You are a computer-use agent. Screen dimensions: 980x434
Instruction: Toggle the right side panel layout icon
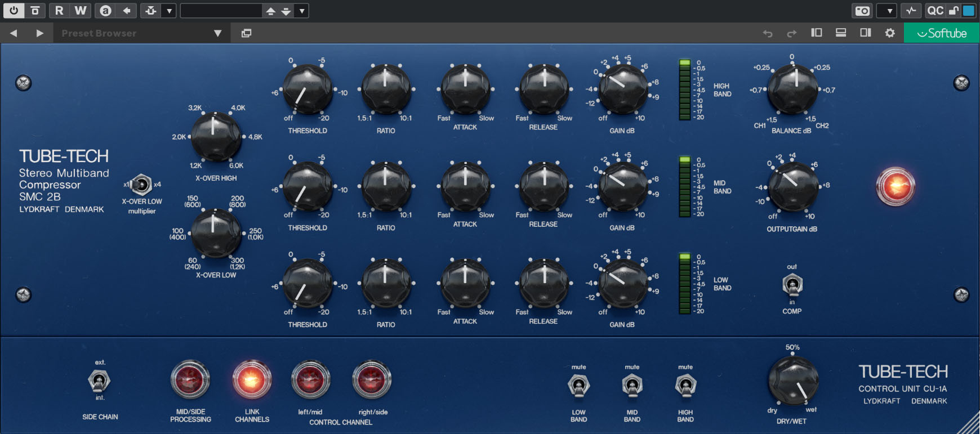click(866, 33)
